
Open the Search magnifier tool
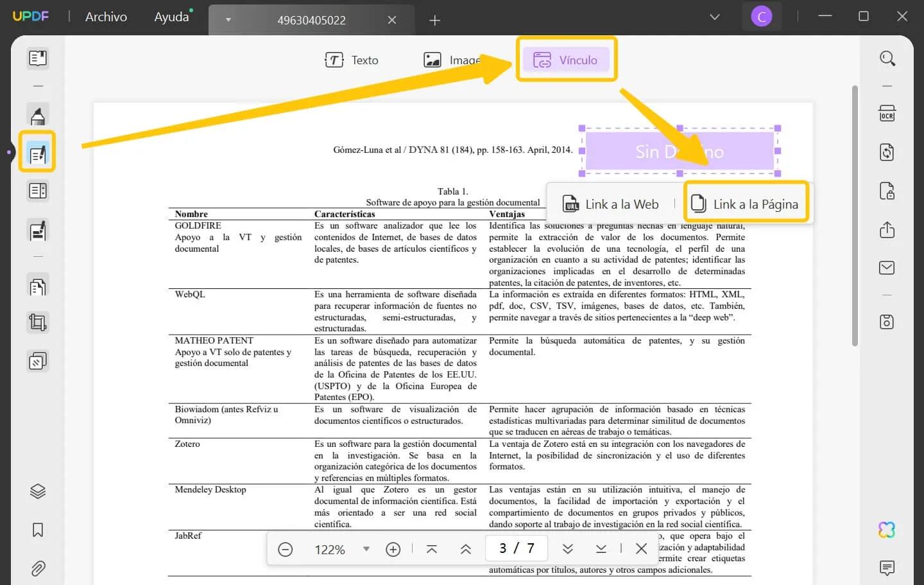(x=887, y=58)
